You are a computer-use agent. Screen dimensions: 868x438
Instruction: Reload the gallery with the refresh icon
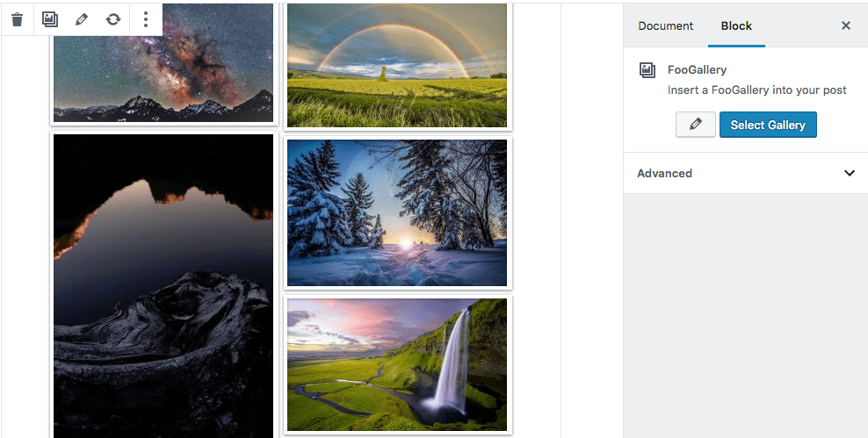click(x=113, y=19)
